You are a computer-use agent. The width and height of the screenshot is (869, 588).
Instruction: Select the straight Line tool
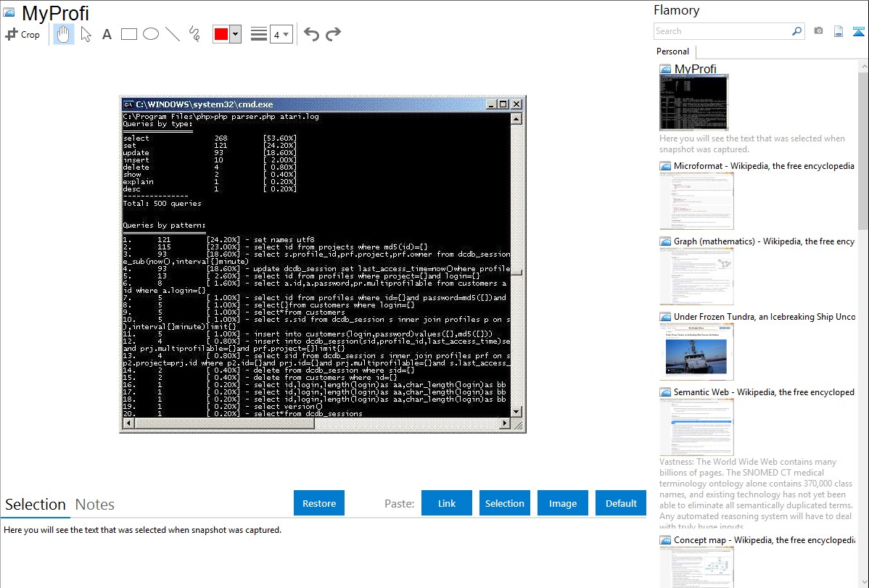[x=173, y=34]
